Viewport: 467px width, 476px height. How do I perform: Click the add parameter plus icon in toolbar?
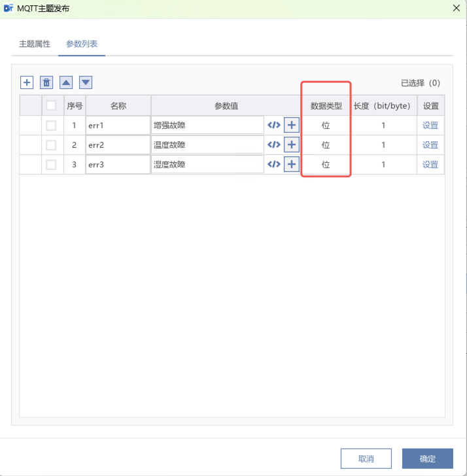pyautogui.click(x=27, y=82)
